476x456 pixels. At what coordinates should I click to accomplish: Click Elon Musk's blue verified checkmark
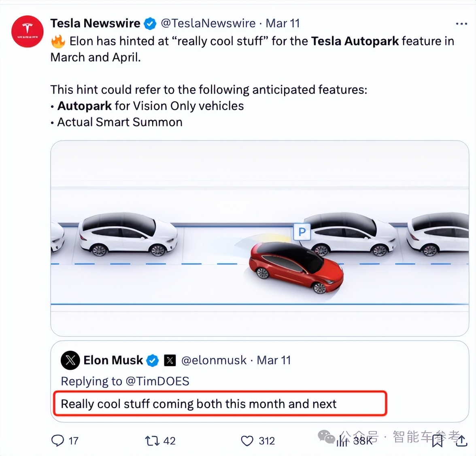(153, 360)
